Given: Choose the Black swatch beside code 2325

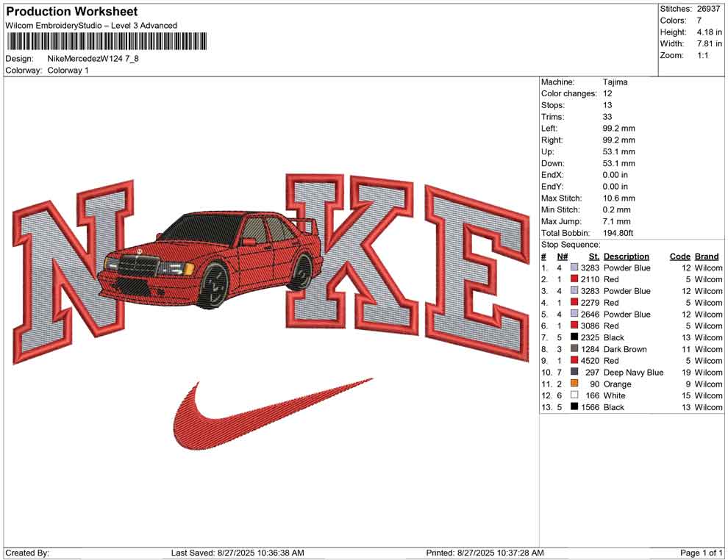Looking at the screenshot, I should [x=574, y=337].
